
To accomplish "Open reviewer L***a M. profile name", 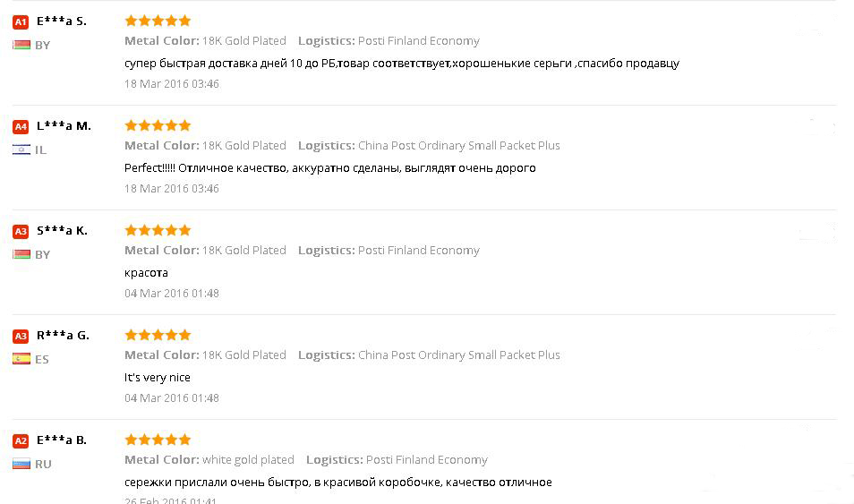I will pos(64,125).
